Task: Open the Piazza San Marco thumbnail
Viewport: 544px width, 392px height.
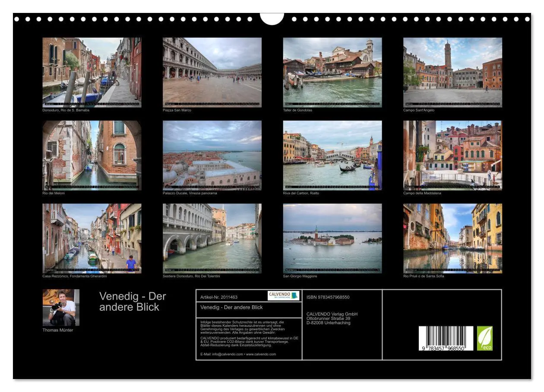Action: (x=212, y=72)
